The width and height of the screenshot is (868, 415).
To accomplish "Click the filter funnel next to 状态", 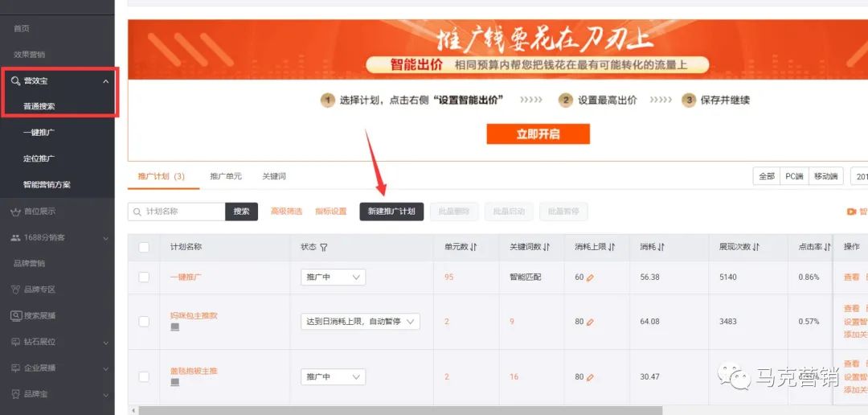I will [324, 247].
